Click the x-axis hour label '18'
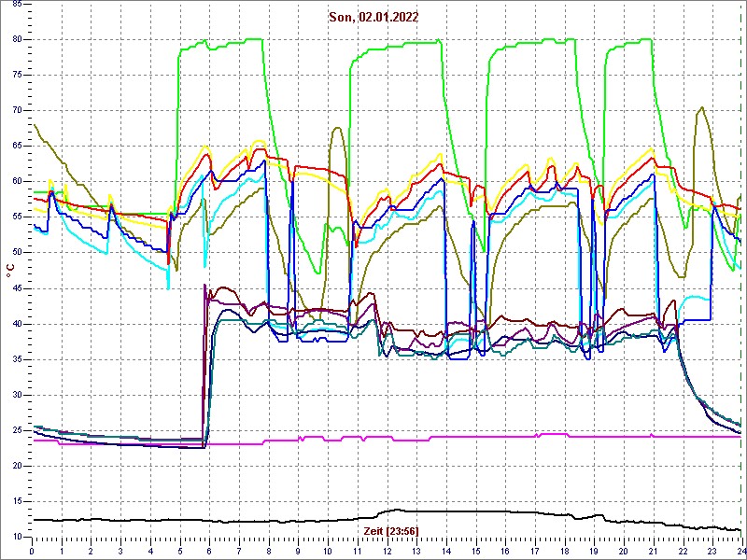This screenshot has height=560, width=747. click(x=565, y=551)
